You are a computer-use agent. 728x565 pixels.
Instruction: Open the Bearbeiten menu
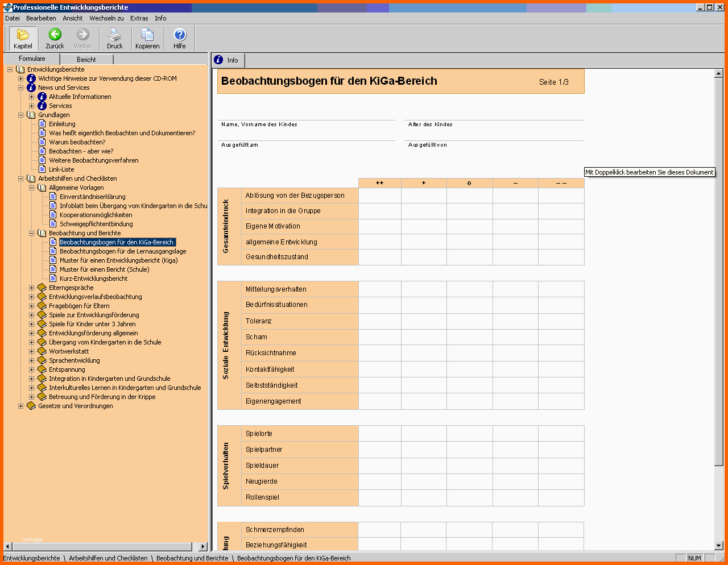pyautogui.click(x=41, y=18)
